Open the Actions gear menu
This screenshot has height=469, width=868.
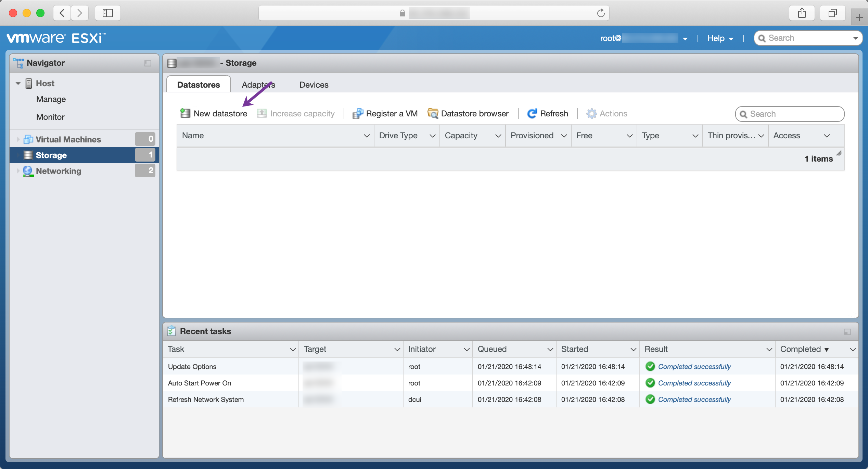pos(607,113)
